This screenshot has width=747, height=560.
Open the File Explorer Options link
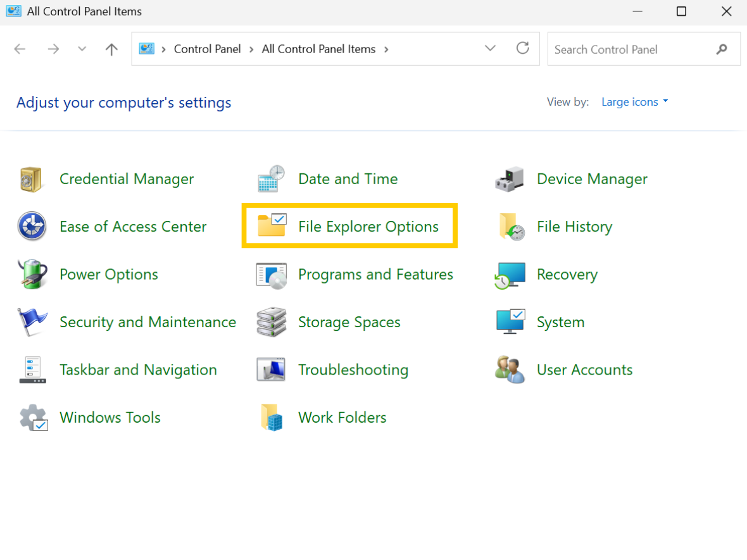tap(368, 227)
